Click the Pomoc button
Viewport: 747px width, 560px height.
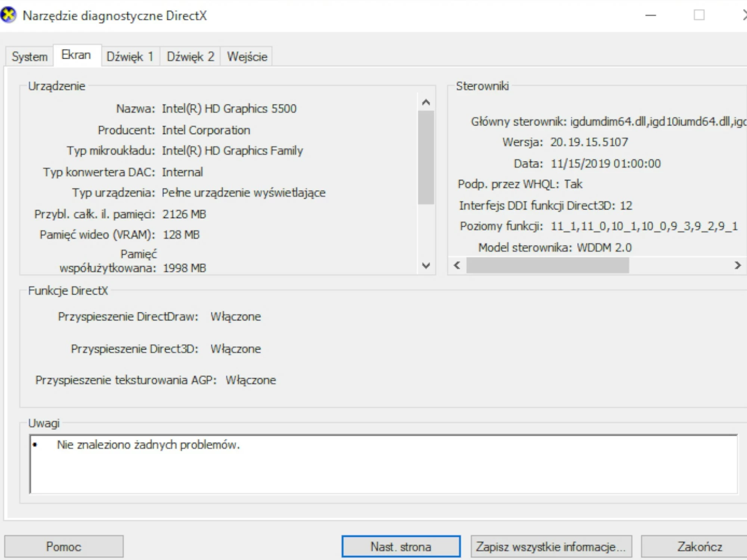point(63,547)
